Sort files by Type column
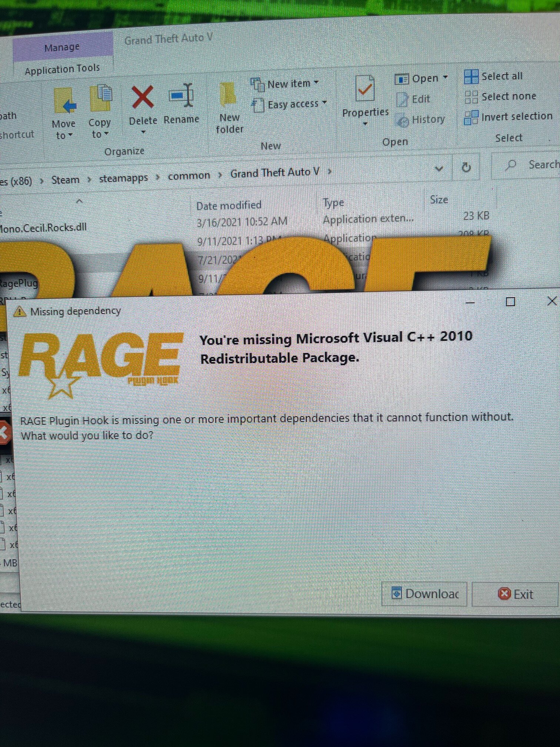Viewport: 560px width, 747px height. pyautogui.click(x=333, y=203)
